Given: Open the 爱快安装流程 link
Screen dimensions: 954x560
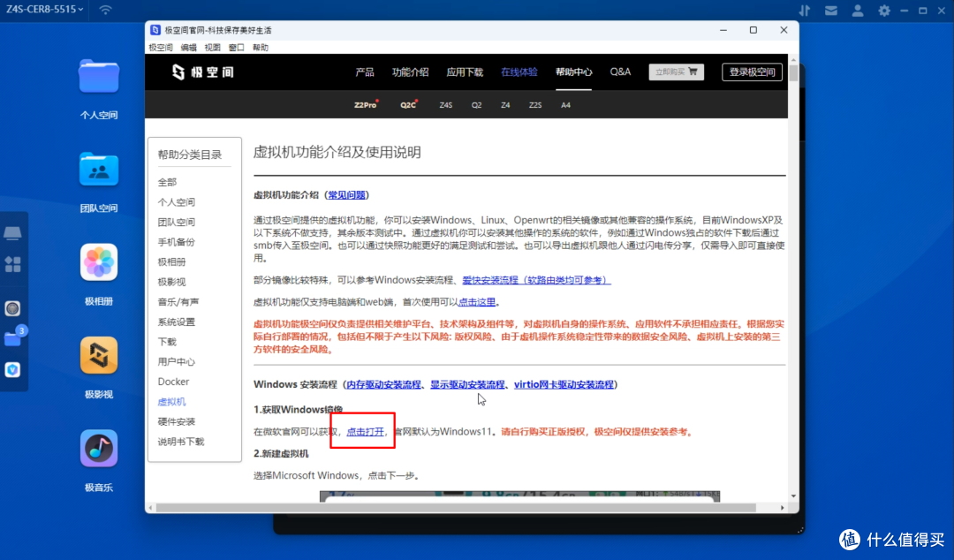Looking at the screenshot, I should (x=535, y=280).
